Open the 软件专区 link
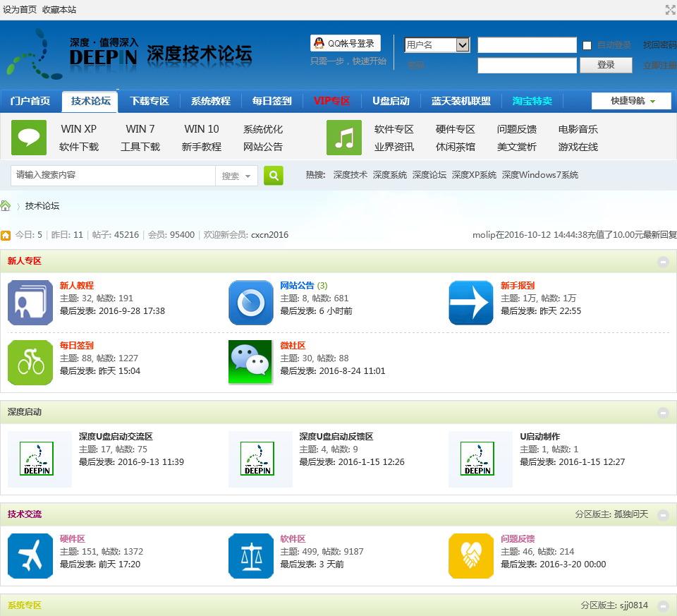 (394, 129)
